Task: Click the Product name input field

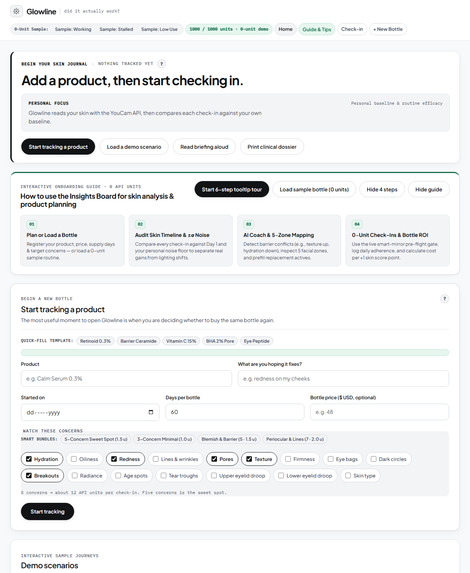Action: (x=126, y=379)
